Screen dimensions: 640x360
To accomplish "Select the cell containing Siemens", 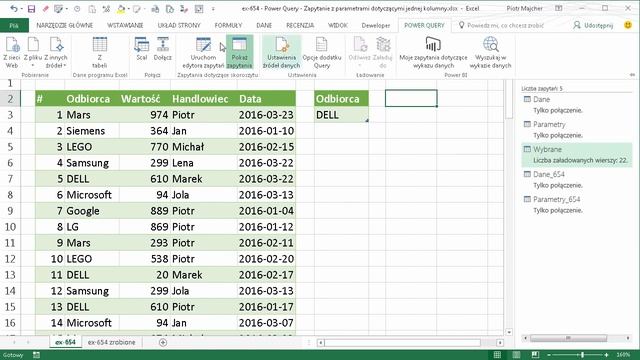I will [x=91, y=131].
